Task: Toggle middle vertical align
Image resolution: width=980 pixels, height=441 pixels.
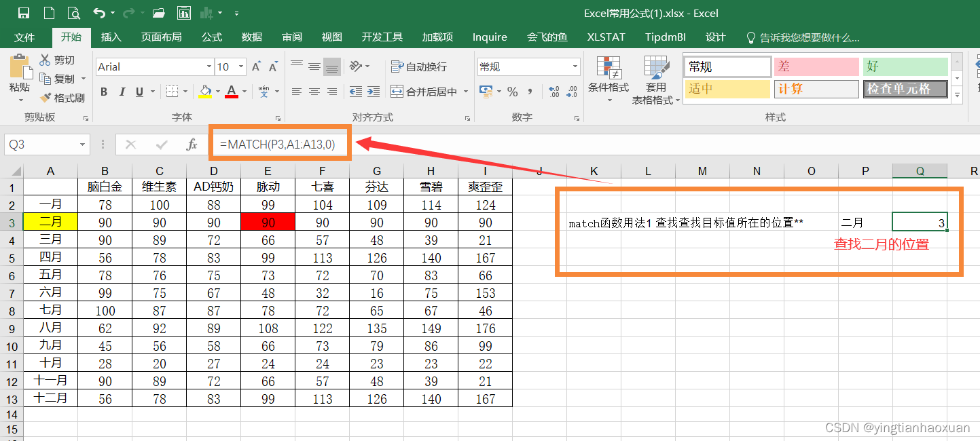Action: point(314,66)
